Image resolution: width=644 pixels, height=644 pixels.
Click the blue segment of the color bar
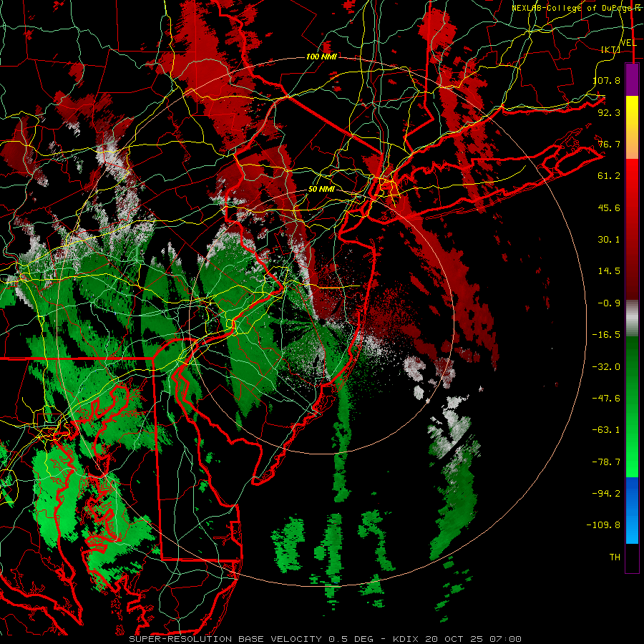point(632,510)
